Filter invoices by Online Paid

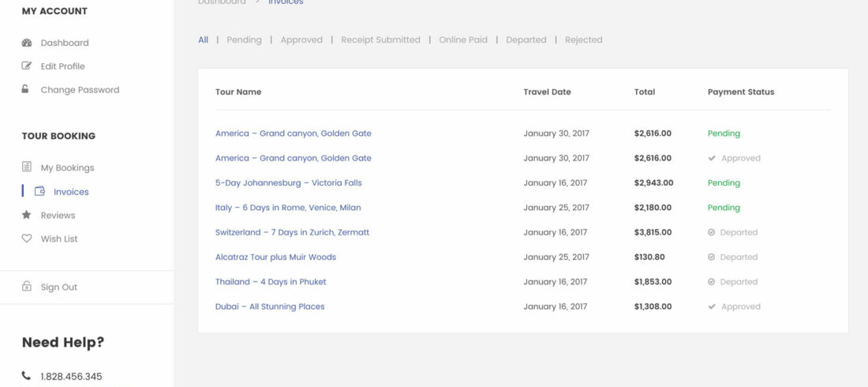click(463, 39)
